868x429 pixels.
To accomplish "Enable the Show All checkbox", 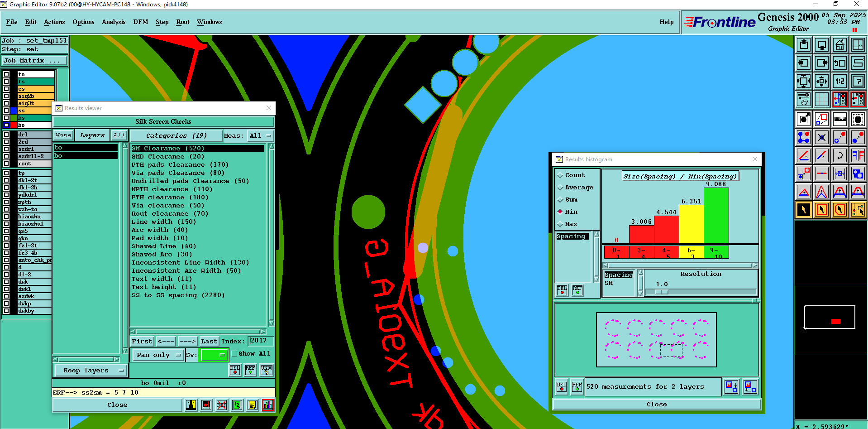I will point(234,354).
